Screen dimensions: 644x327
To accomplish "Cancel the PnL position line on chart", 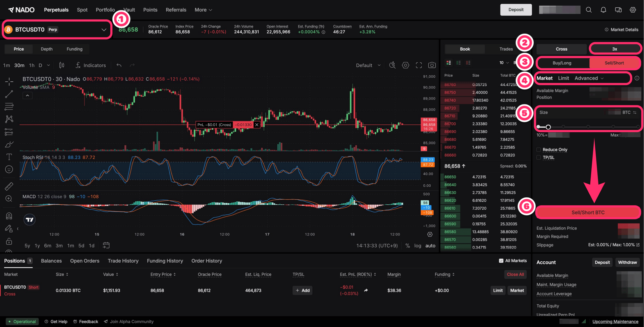I will [x=257, y=125].
